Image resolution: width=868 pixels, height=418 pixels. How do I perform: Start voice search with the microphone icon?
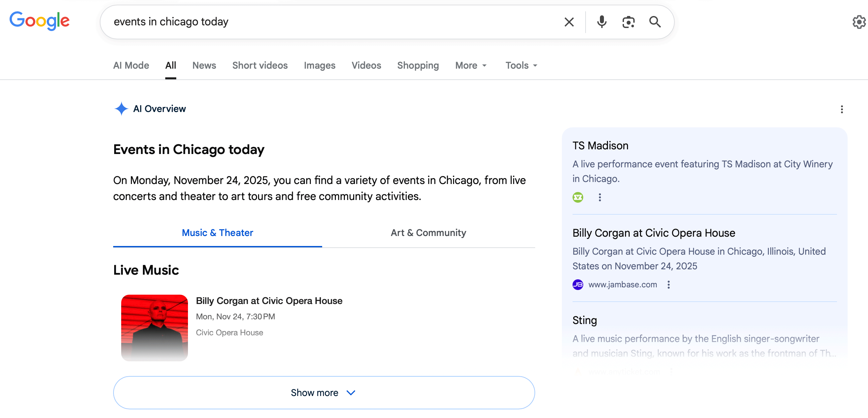(602, 22)
